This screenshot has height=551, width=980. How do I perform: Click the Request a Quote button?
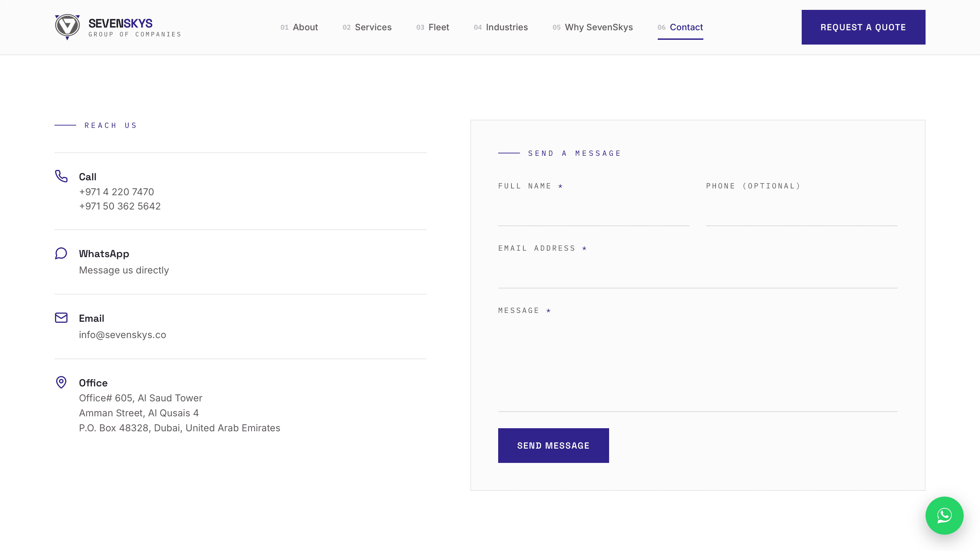pos(863,27)
